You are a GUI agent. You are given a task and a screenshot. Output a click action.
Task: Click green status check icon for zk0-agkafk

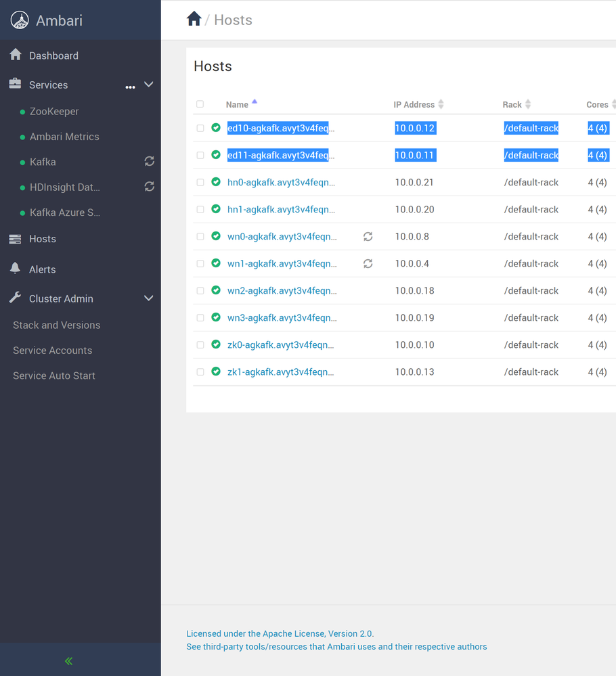pyautogui.click(x=216, y=344)
